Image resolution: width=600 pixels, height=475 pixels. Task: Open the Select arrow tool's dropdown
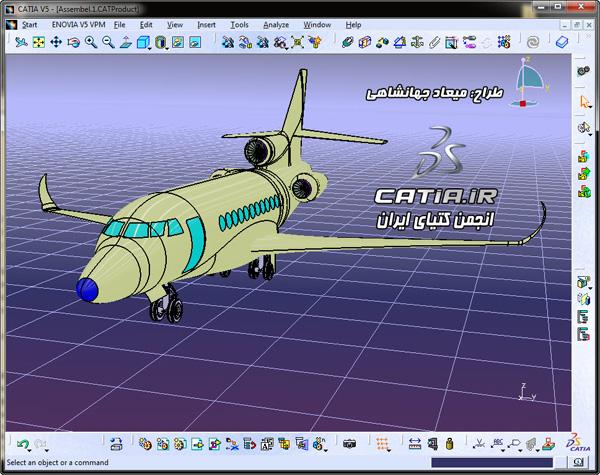(x=590, y=108)
